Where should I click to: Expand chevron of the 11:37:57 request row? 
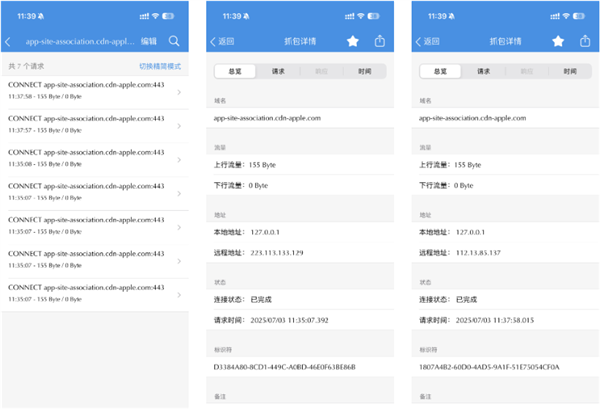point(179,126)
